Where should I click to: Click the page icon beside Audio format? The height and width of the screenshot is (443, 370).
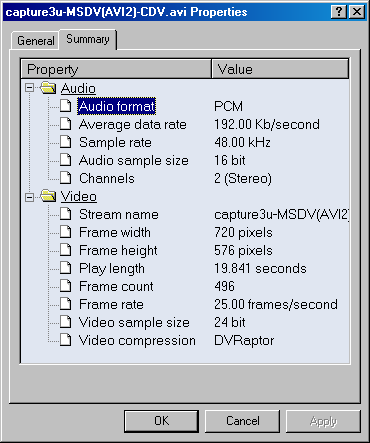coord(66,106)
